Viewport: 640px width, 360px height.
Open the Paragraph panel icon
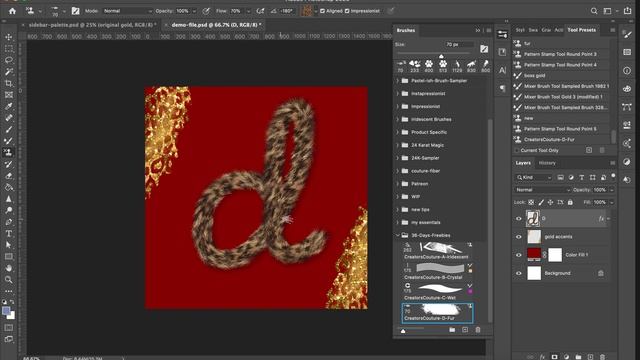point(502,88)
